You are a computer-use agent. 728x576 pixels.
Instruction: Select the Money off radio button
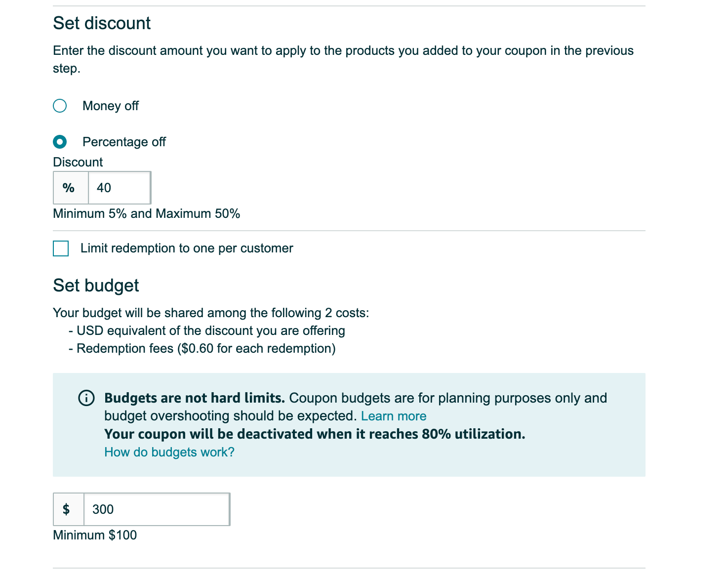(60, 106)
